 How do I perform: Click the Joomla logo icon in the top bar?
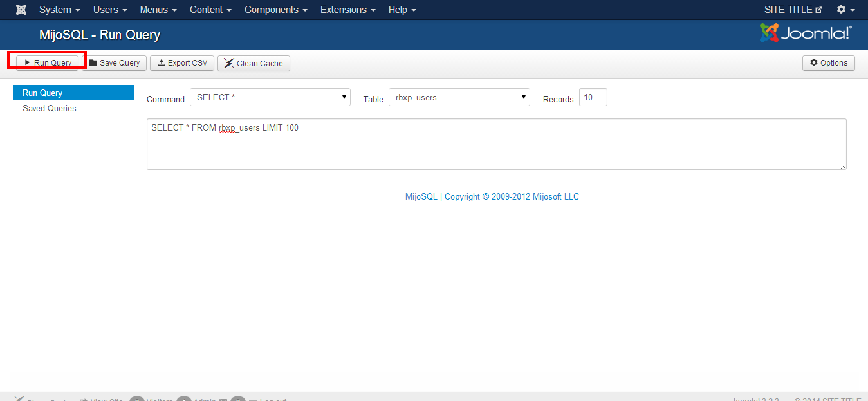21,10
